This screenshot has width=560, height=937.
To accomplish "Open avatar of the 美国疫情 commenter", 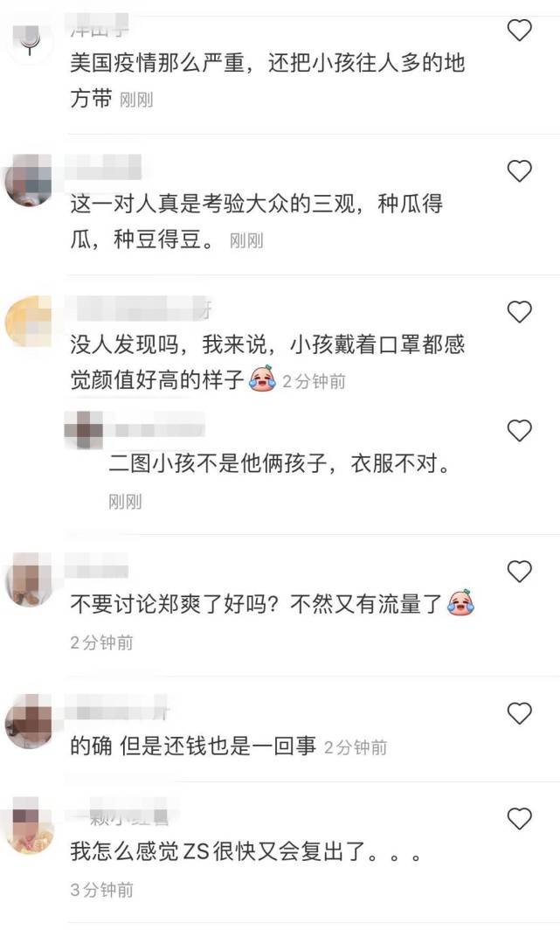I will [x=29, y=38].
